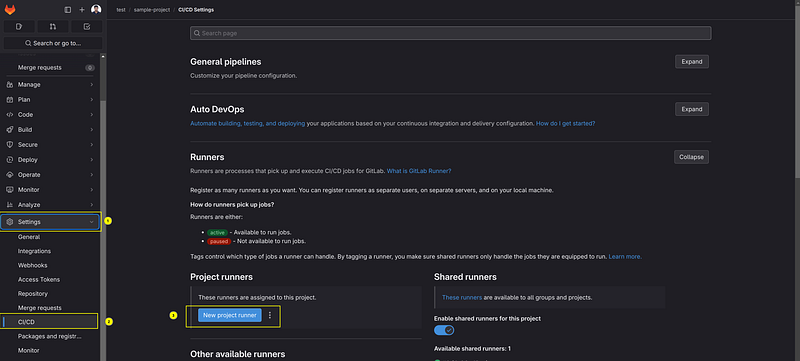Open the user avatar menu
This screenshot has height=361, width=800.
pos(96,9)
